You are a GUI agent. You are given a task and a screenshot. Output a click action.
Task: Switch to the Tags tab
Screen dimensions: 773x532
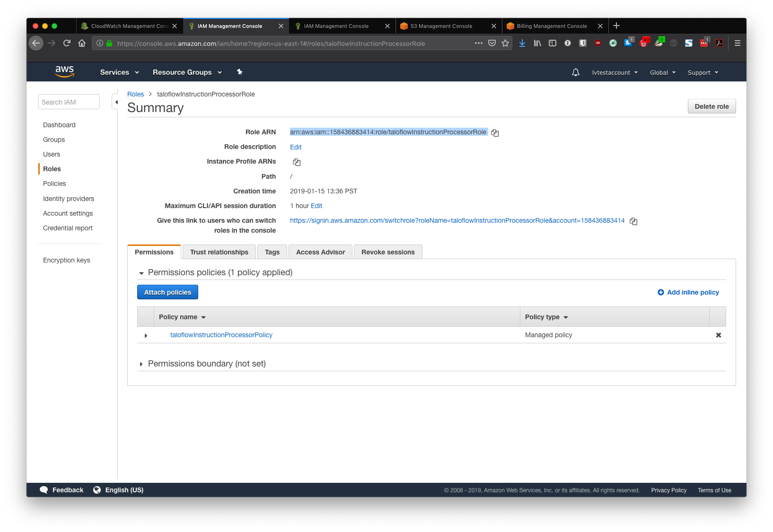[x=272, y=252]
